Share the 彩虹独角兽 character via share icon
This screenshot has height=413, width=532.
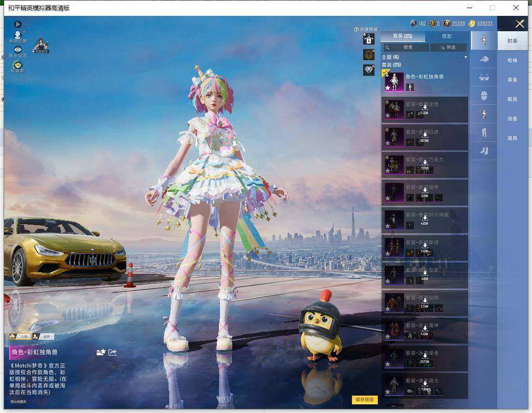pos(113,353)
